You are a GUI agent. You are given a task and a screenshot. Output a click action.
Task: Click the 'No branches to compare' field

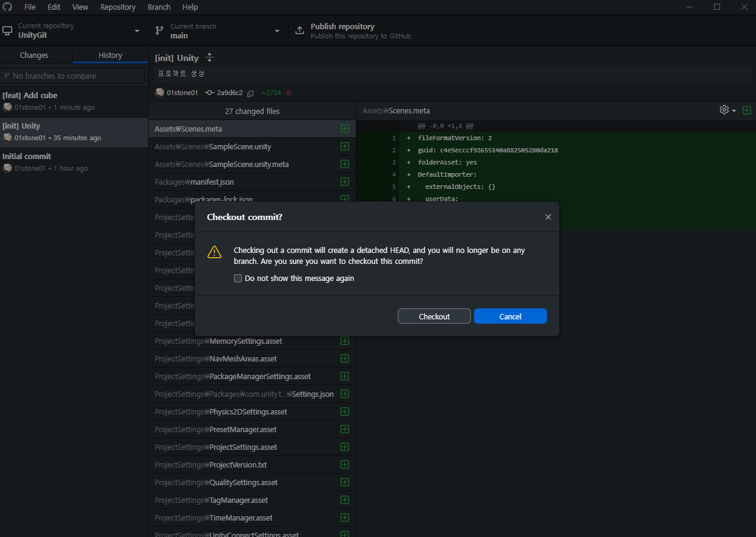pos(72,76)
